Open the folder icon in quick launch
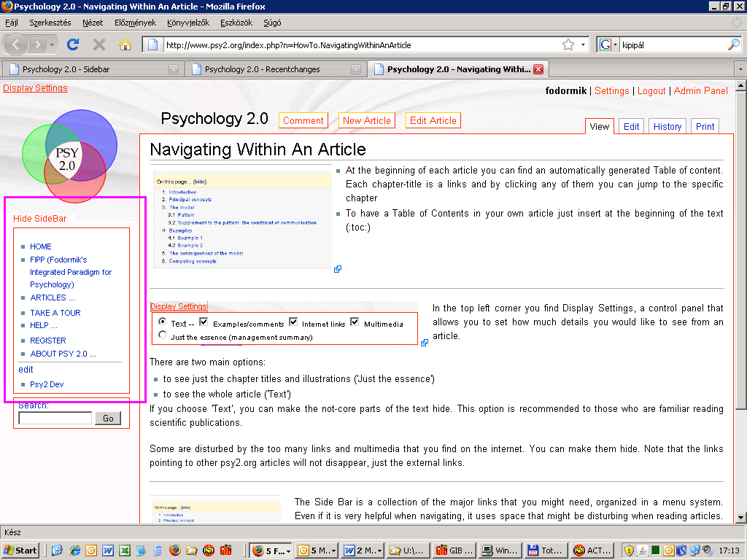Viewport: 747px width, 560px height. coord(192,551)
